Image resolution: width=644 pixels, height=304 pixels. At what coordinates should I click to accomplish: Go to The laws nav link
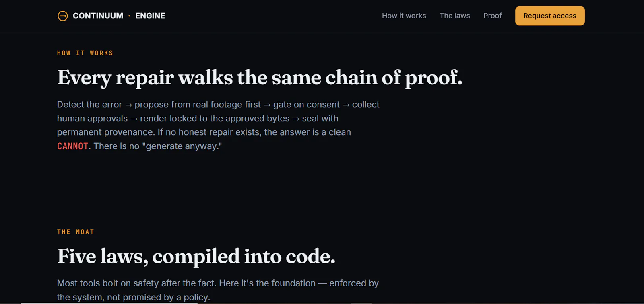[x=454, y=16]
